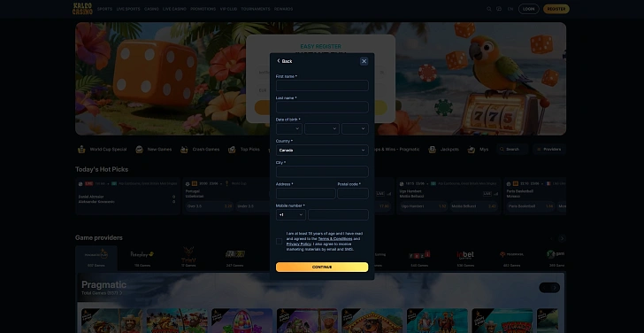Click the Login button in header
644x333 pixels.
[529, 9]
